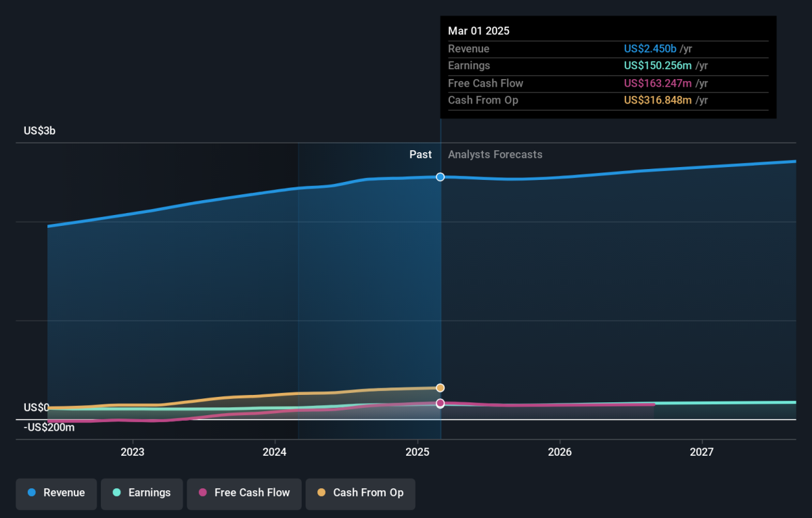Click the 2025 x-axis label
Screen dimensions: 812x518
tap(418, 452)
